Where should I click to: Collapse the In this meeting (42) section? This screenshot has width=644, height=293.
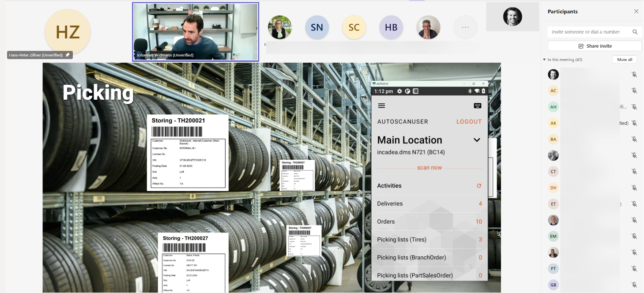pos(544,60)
